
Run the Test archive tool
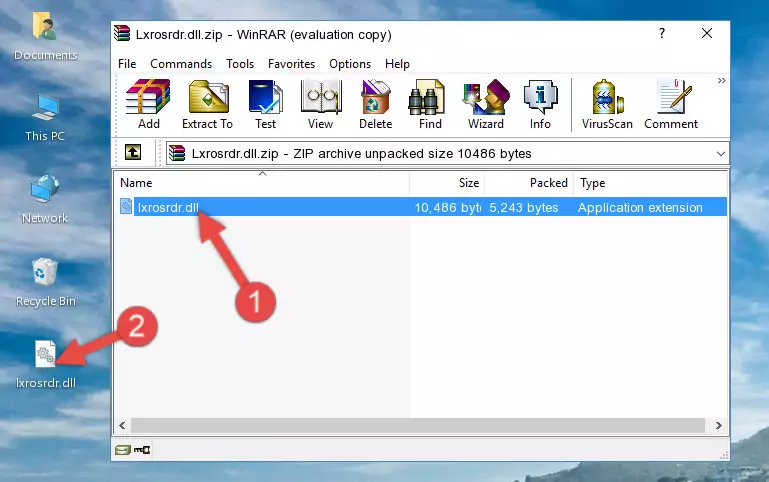coord(265,104)
